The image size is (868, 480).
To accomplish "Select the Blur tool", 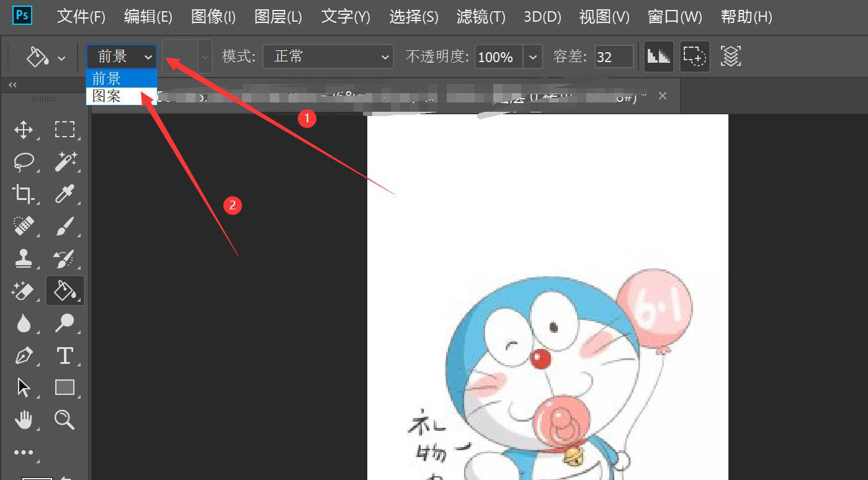I will click(x=24, y=324).
